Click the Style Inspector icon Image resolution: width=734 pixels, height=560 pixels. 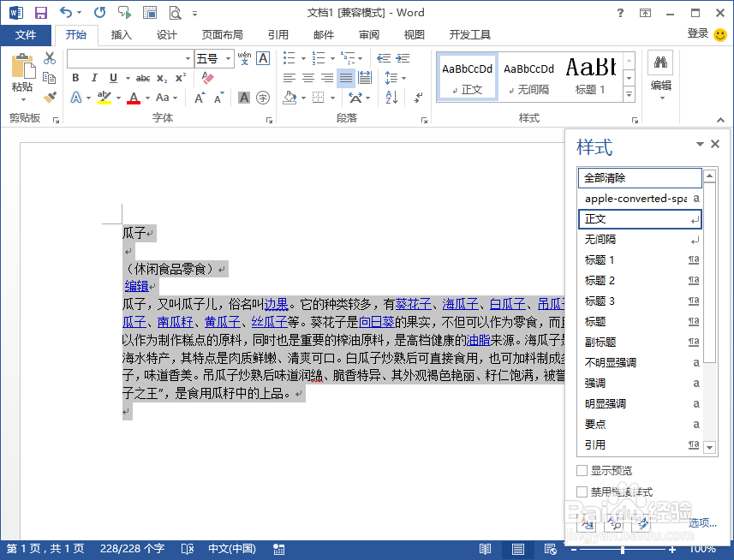point(614,525)
